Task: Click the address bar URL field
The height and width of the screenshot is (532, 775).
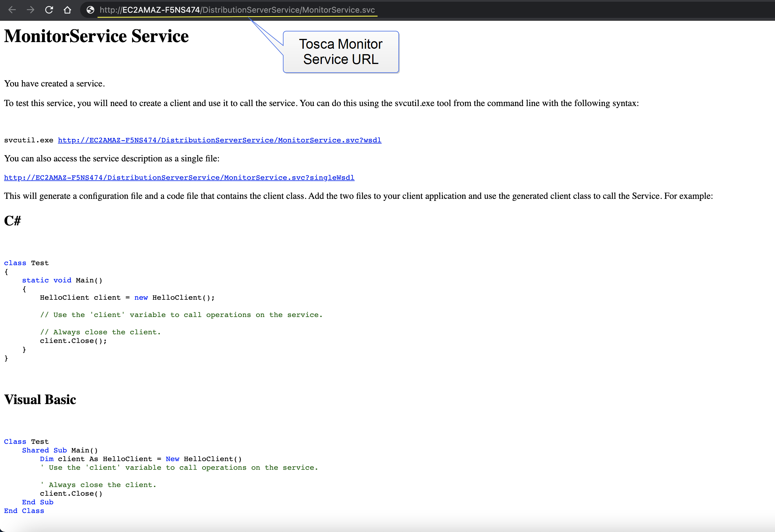Action: coord(237,10)
